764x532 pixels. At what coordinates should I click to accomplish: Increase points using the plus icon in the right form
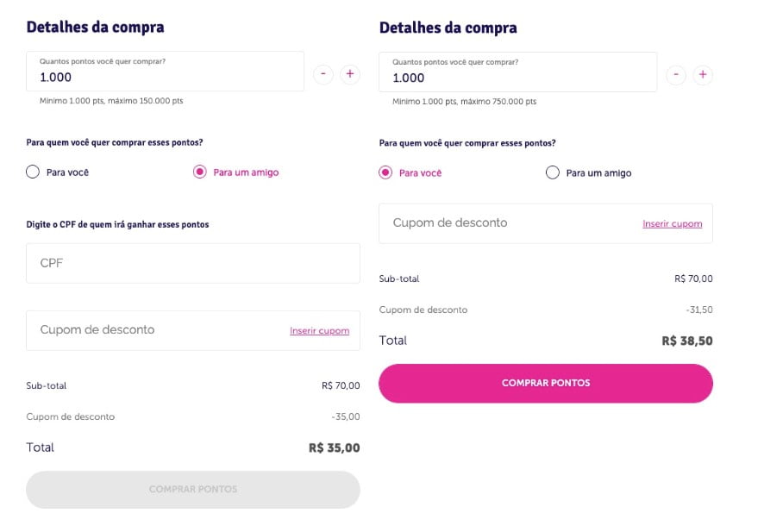pyautogui.click(x=703, y=74)
